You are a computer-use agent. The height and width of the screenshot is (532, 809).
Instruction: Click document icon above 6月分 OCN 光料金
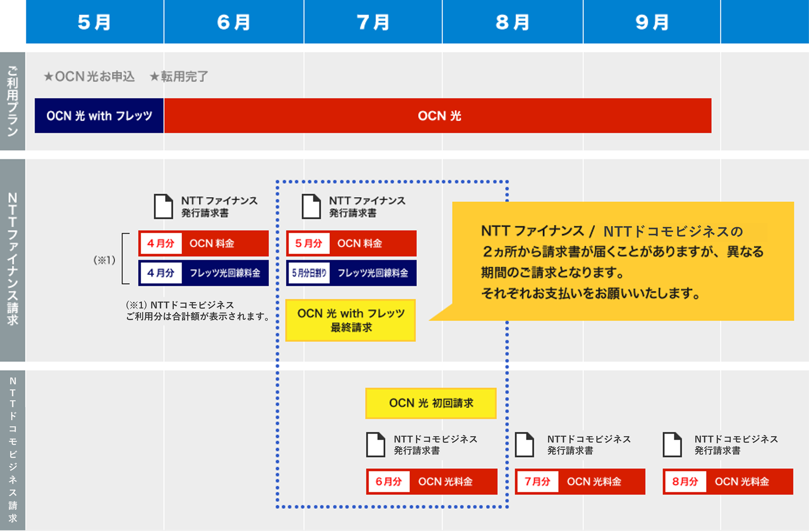tap(375, 445)
